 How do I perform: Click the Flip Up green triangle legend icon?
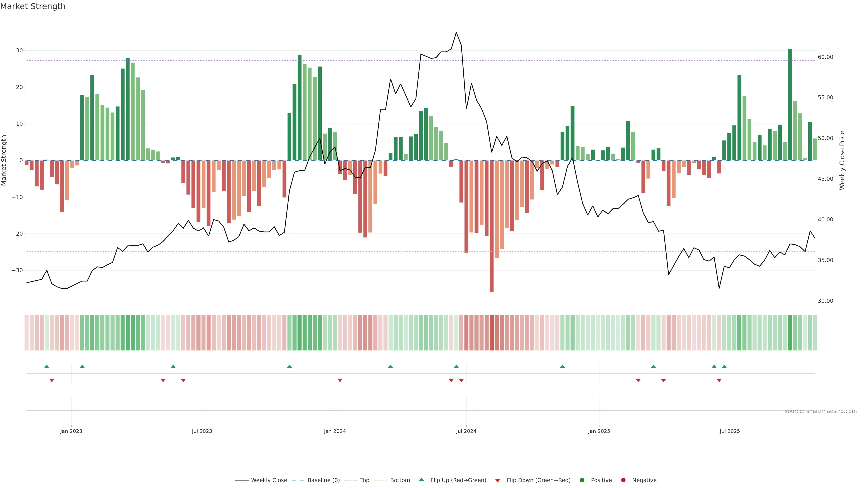[x=421, y=480]
